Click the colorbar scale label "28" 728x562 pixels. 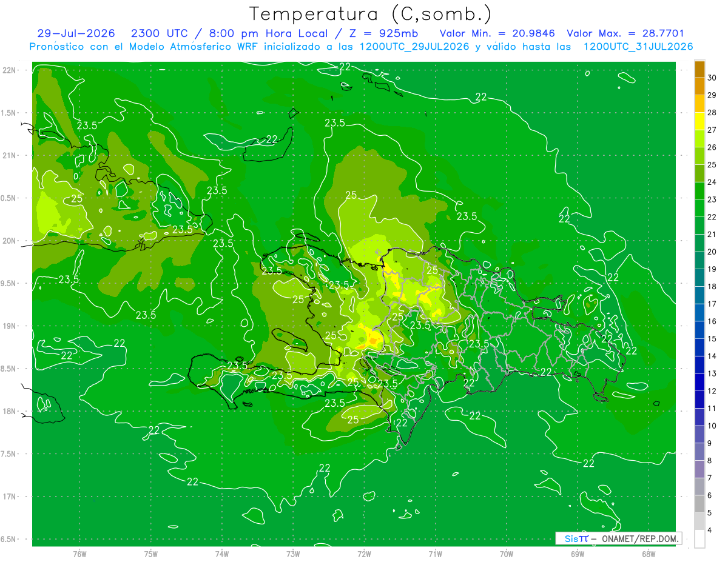click(712, 113)
